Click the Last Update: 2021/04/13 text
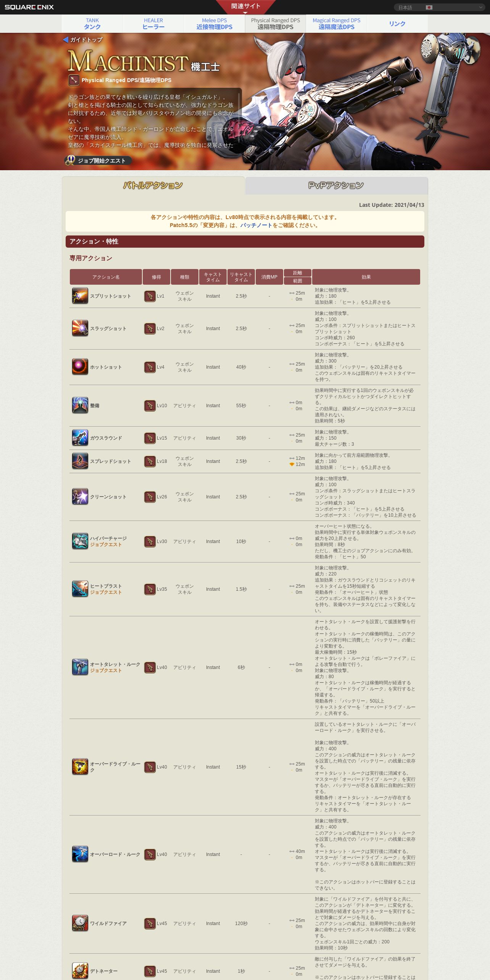 (392, 205)
